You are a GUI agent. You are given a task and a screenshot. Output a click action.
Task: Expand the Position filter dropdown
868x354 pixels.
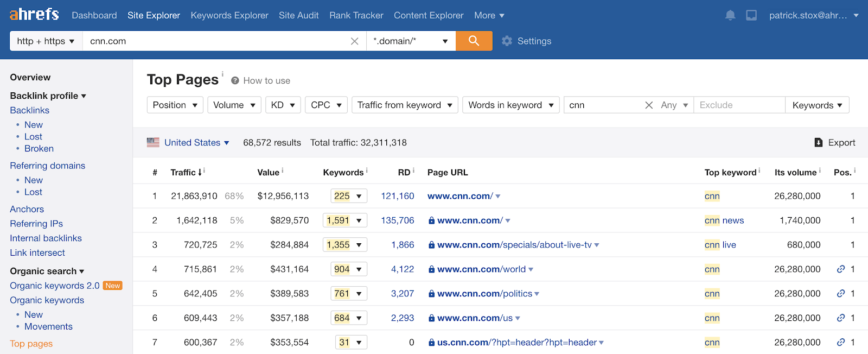point(175,105)
